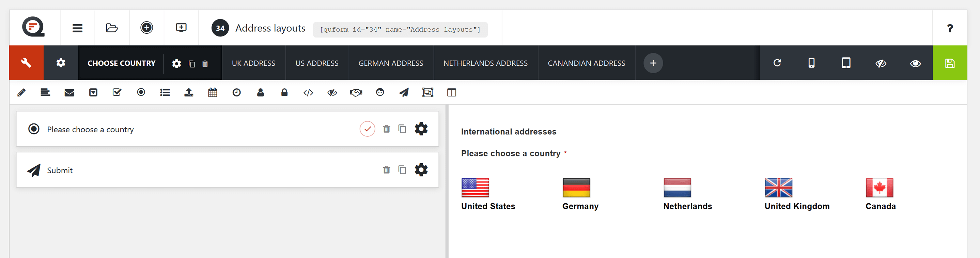
Task: Delete the Choose Country page
Action: point(205,63)
